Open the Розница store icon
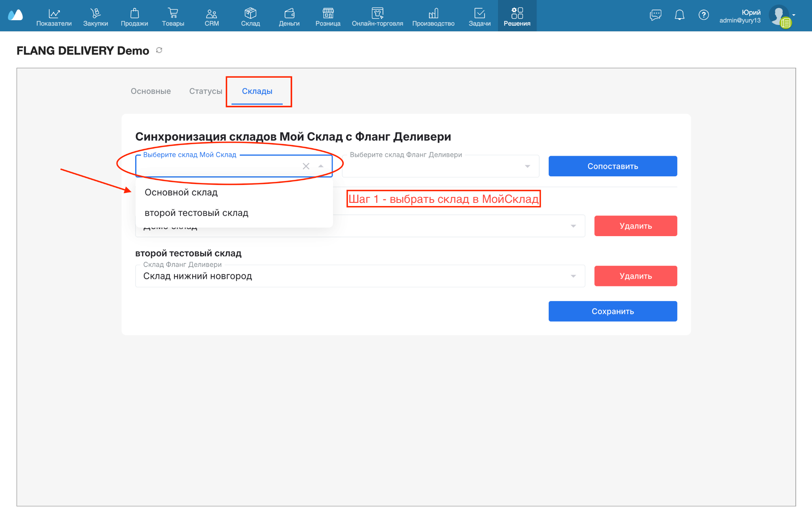This screenshot has height=523, width=812. pyautogui.click(x=328, y=13)
